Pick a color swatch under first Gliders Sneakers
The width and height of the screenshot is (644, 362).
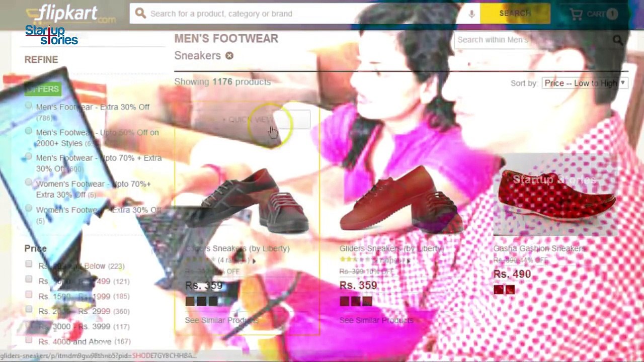[201, 301]
